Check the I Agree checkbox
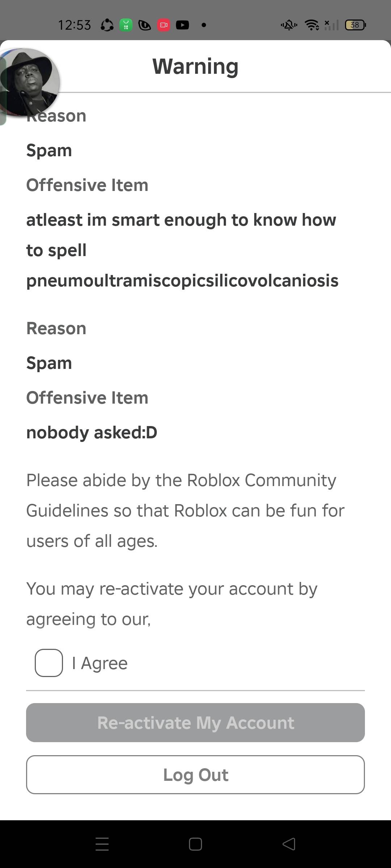Viewport: 391px width, 868px height. (x=49, y=663)
